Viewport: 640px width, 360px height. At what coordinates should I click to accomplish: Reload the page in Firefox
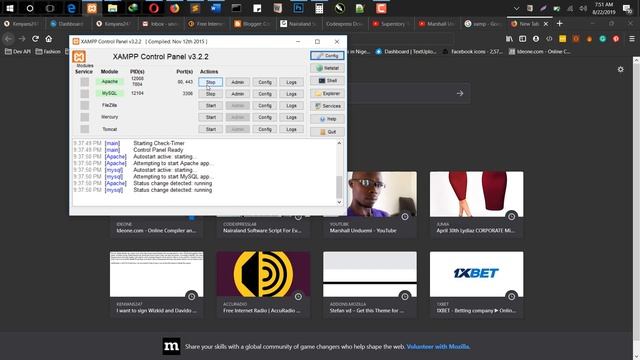(x=36, y=38)
